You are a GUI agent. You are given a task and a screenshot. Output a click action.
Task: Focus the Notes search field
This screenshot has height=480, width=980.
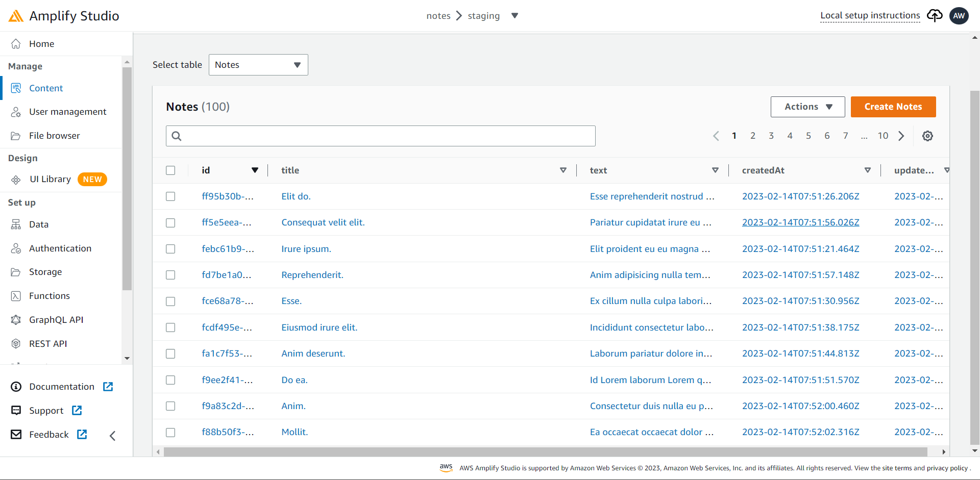[381, 136]
